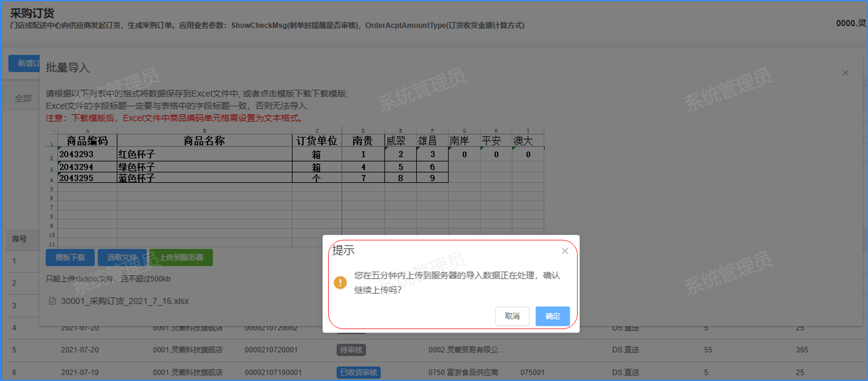868x381 pixels.
Task: Click DS.直送 in row 6
Action: (625, 373)
